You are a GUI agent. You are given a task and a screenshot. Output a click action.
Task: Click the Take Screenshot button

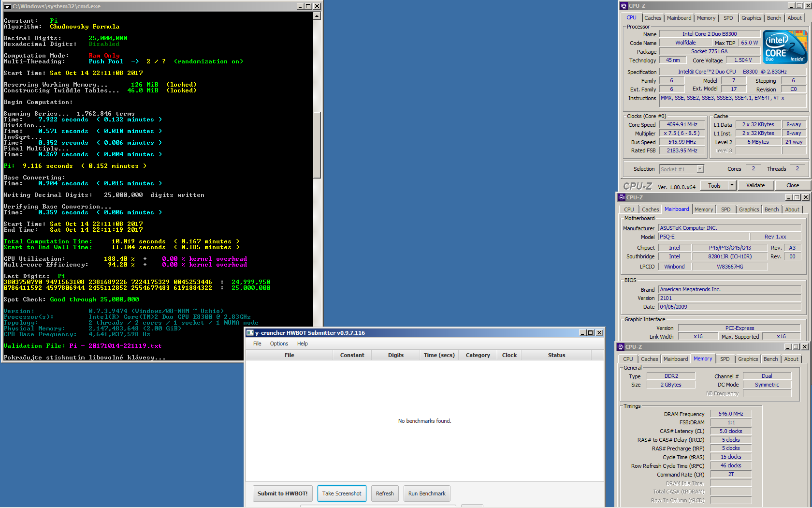[342, 493]
